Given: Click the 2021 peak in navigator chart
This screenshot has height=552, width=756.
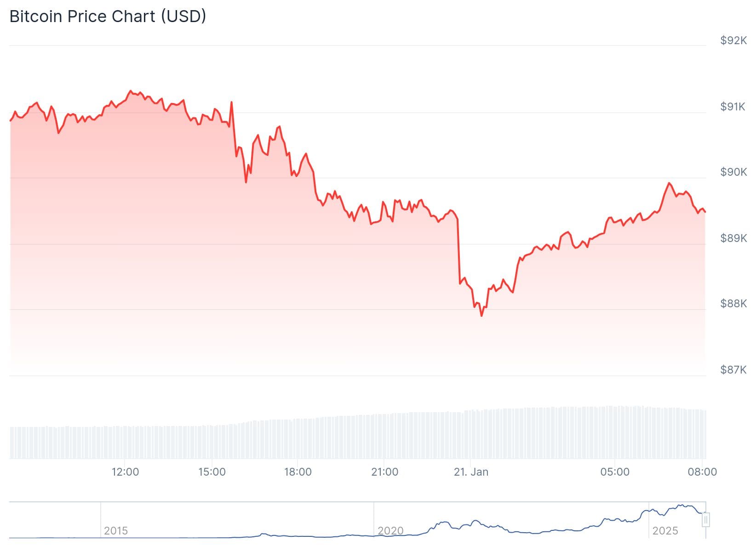Looking at the screenshot, I should [x=444, y=522].
